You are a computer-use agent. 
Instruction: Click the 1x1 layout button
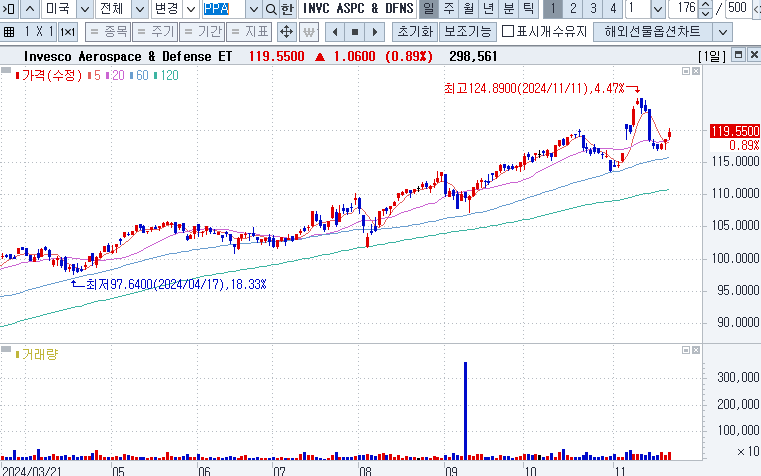click(x=67, y=32)
